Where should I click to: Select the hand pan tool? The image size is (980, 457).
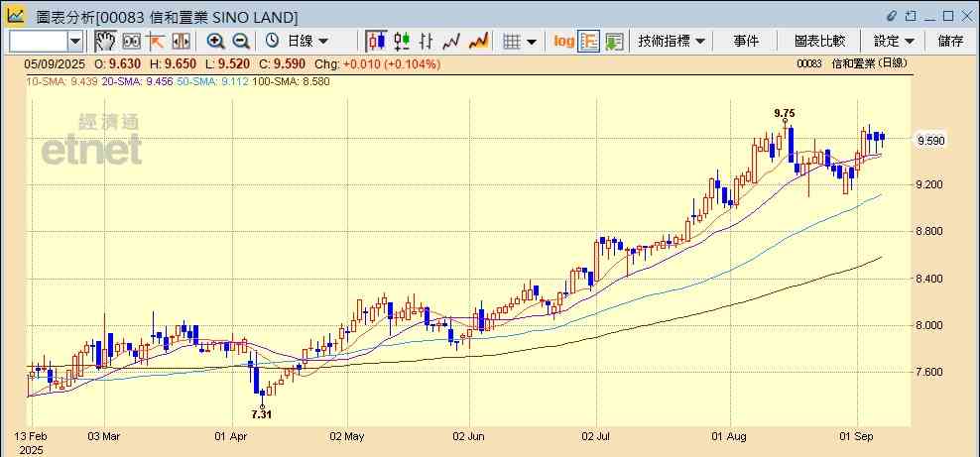click(x=105, y=42)
